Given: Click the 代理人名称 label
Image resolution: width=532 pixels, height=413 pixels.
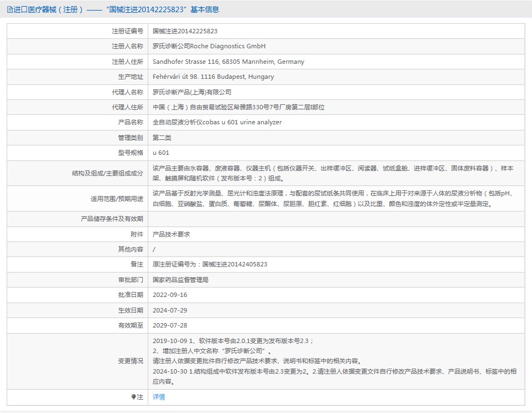Looking at the screenshot, I should tap(128, 92).
